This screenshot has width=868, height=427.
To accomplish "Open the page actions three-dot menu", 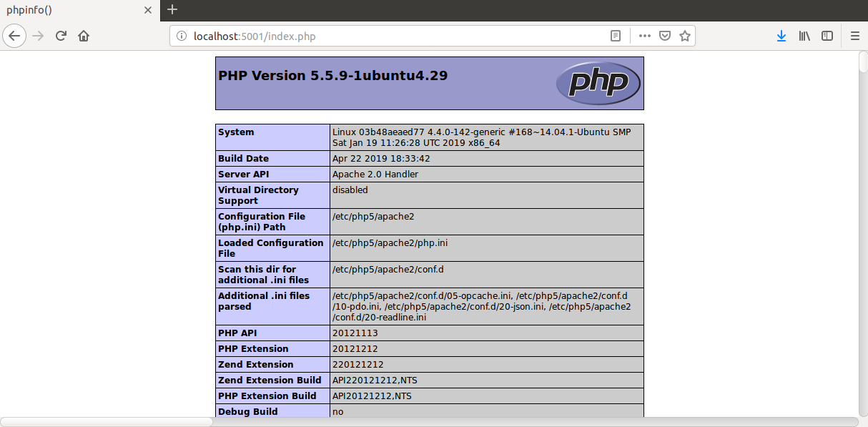I will (x=644, y=36).
